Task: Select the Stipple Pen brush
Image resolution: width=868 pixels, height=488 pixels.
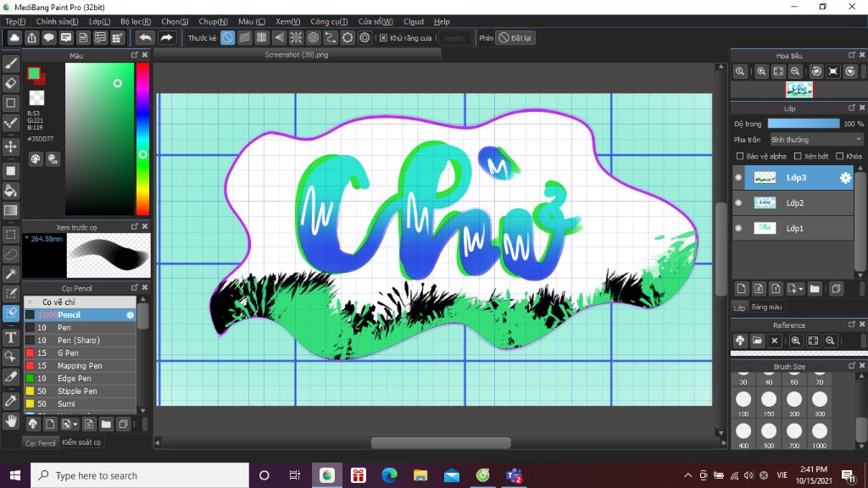Action: 80,391
